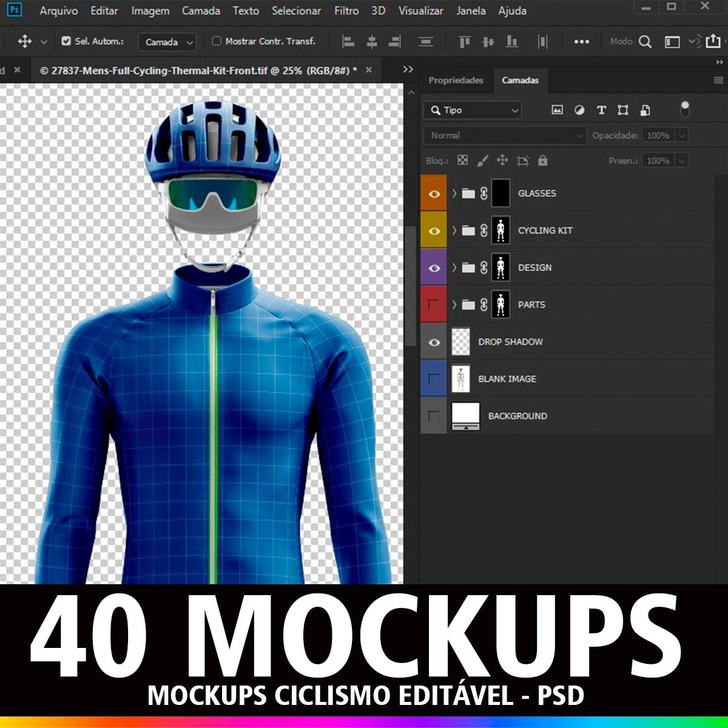Hide the GLASSES layer group
This screenshot has height=728, width=728.
coord(434,194)
